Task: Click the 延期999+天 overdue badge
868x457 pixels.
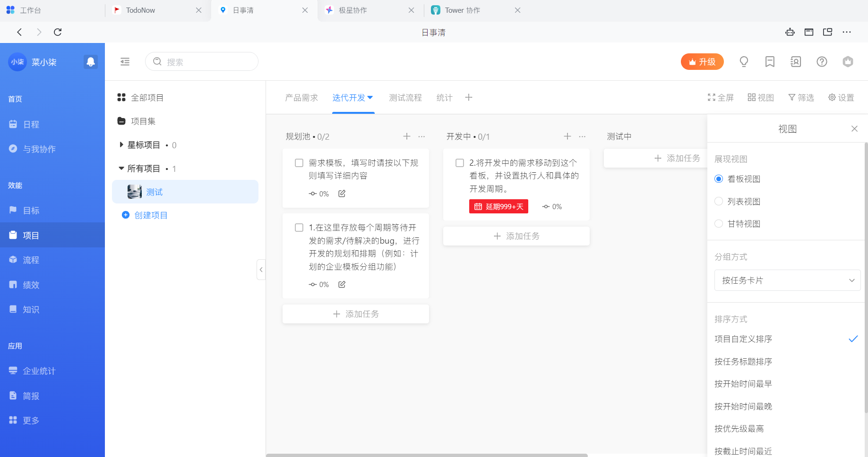Action: tap(498, 206)
